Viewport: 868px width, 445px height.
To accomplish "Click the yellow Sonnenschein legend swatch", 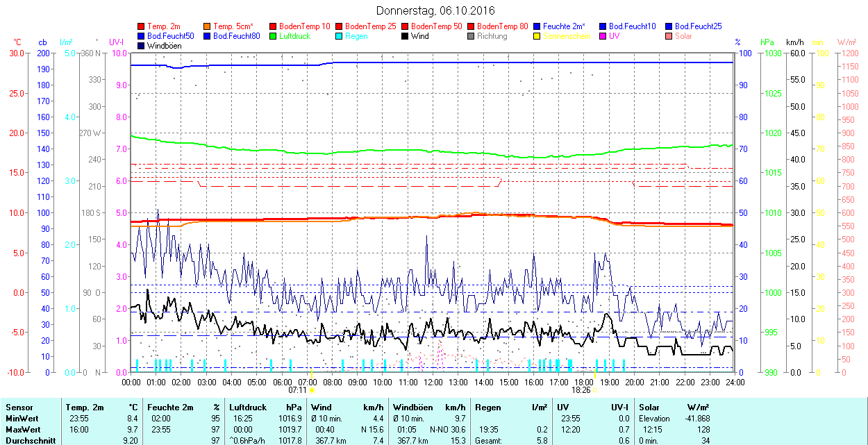I will [x=537, y=36].
